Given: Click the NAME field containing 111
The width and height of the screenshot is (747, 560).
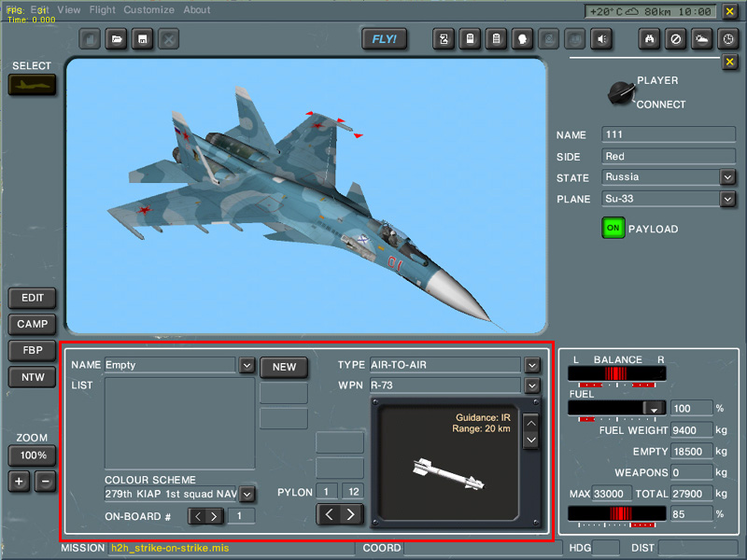Looking at the screenshot, I should pyautogui.click(x=669, y=134).
